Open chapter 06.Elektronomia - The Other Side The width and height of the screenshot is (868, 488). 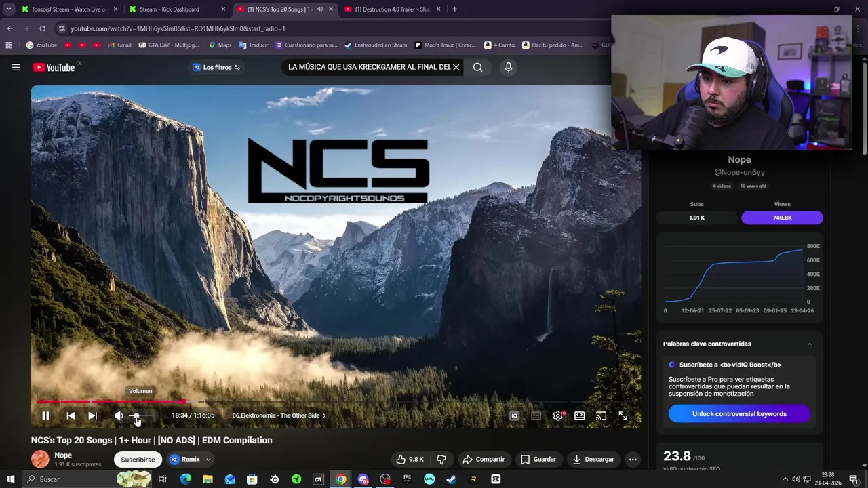279,415
